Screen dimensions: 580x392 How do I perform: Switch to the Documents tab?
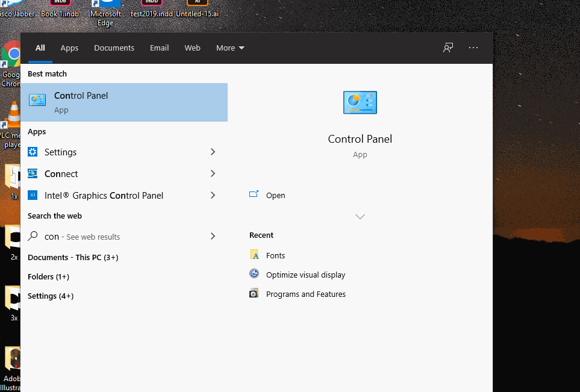(114, 48)
